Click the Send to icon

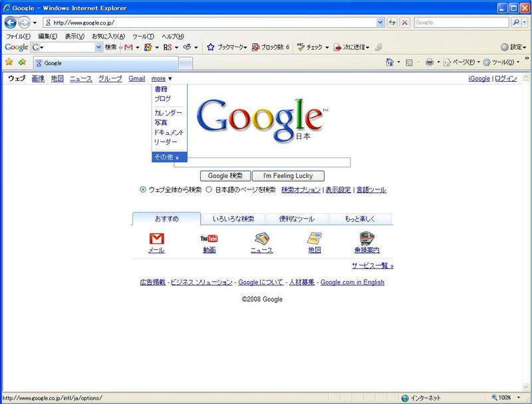click(337, 47)
